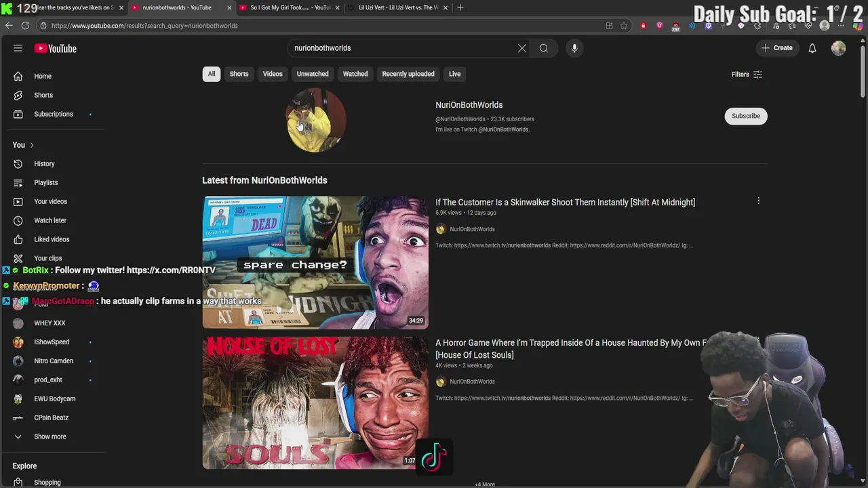This screenshot has height=488, width=868.
Task: Select the Recently uploaded filter chip
Action: click(x=408, y=74)
